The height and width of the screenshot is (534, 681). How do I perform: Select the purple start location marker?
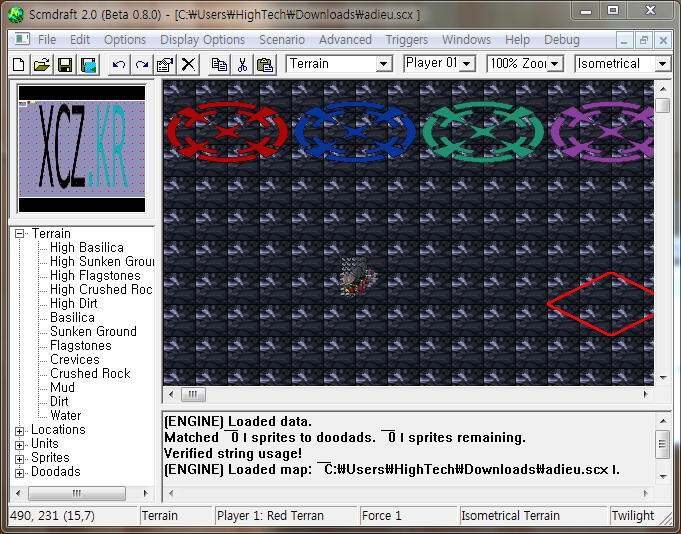(602, 132)
